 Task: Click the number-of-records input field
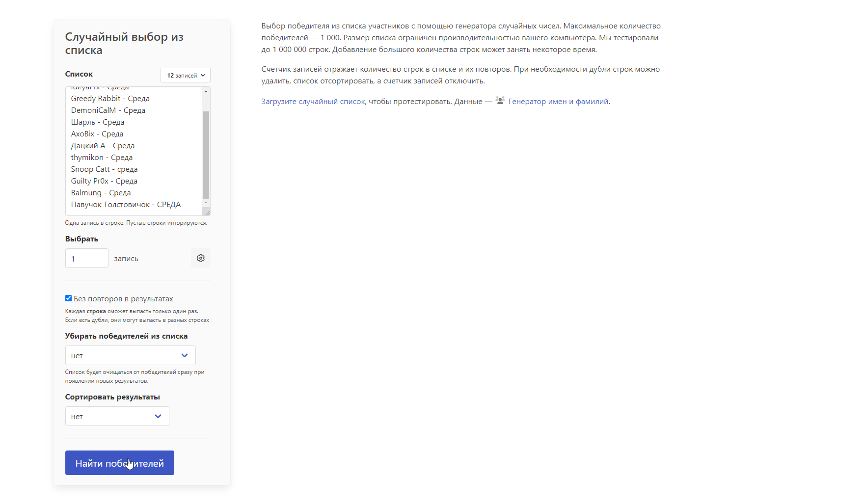pos(86,258)
